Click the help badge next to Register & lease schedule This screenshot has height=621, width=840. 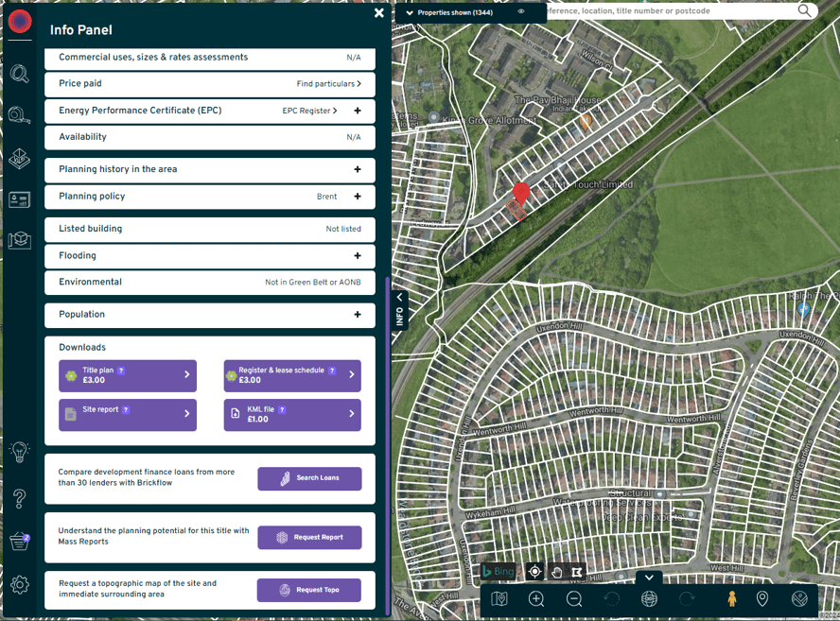point(332,371)
